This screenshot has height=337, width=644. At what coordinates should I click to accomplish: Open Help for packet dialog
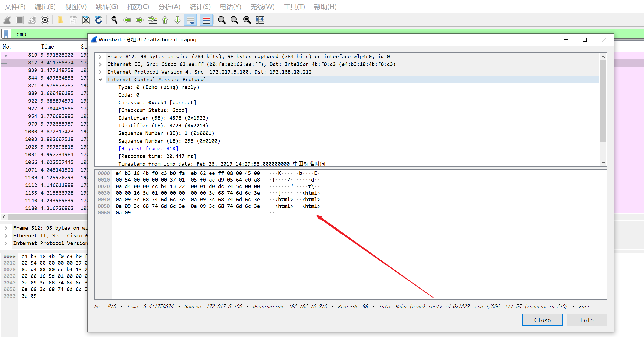(x=587, y=320)
